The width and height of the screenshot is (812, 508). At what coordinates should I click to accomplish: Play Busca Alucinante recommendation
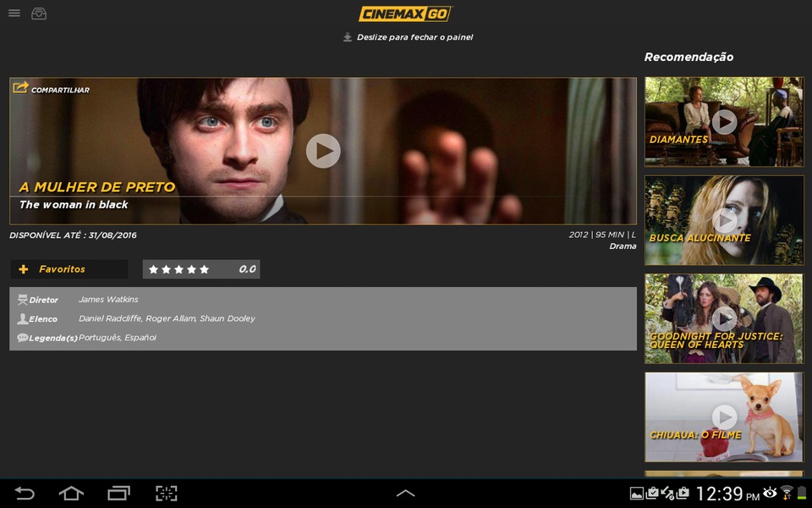[725, 220]
